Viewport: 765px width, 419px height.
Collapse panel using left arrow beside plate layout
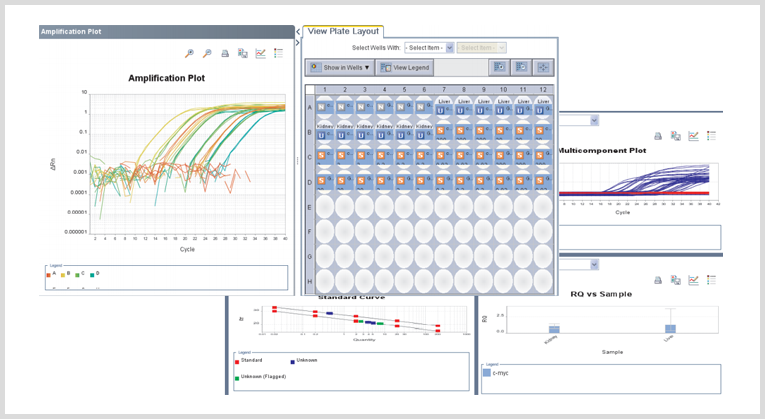point(298,31)
